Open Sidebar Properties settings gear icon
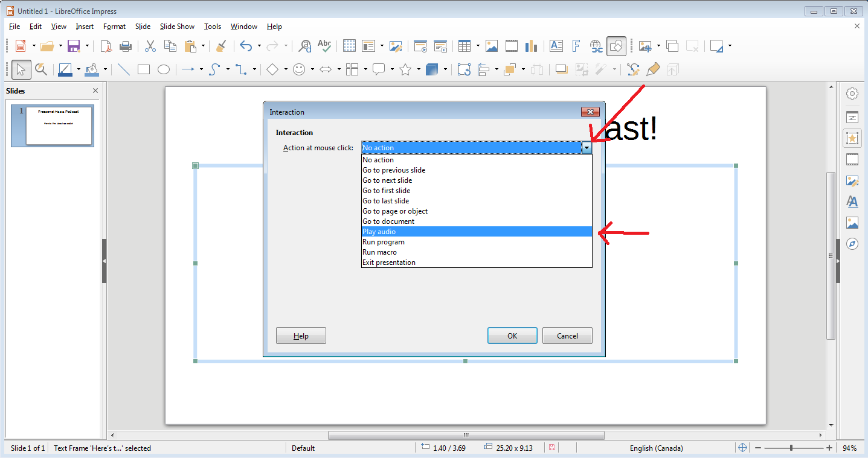This screenshot has height=458, width=868. point(852,94)
